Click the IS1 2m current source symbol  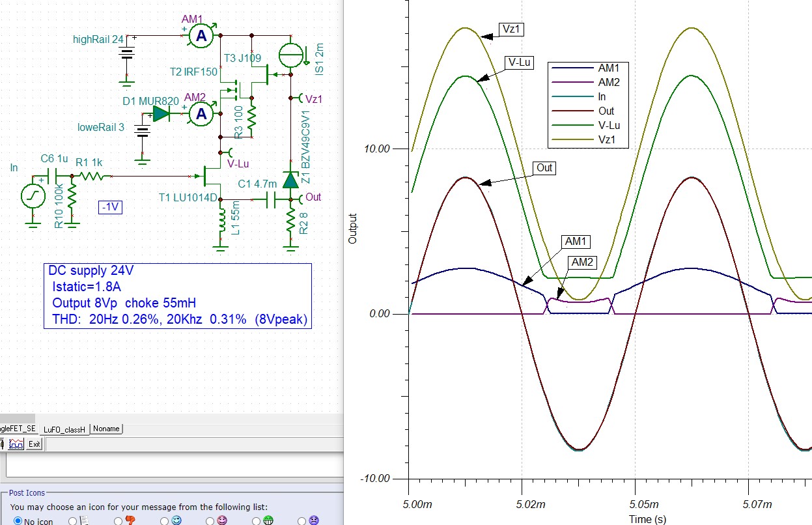(x=291, y=54)
